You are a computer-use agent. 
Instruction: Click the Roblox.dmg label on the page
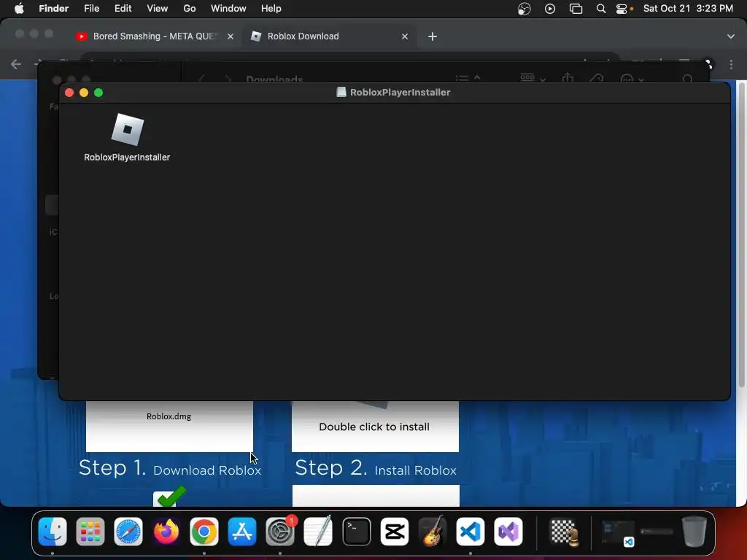coord(169,416)
